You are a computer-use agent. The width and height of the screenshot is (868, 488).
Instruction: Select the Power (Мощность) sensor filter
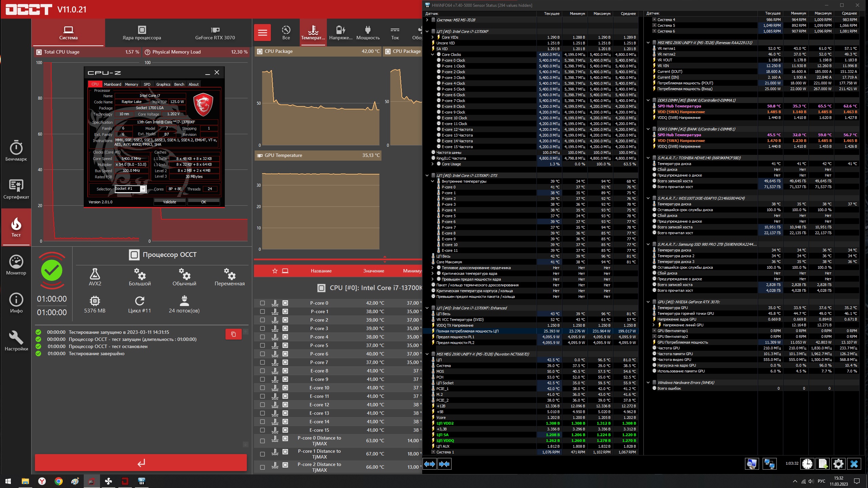pyautogui.click(x=368, y=33)
